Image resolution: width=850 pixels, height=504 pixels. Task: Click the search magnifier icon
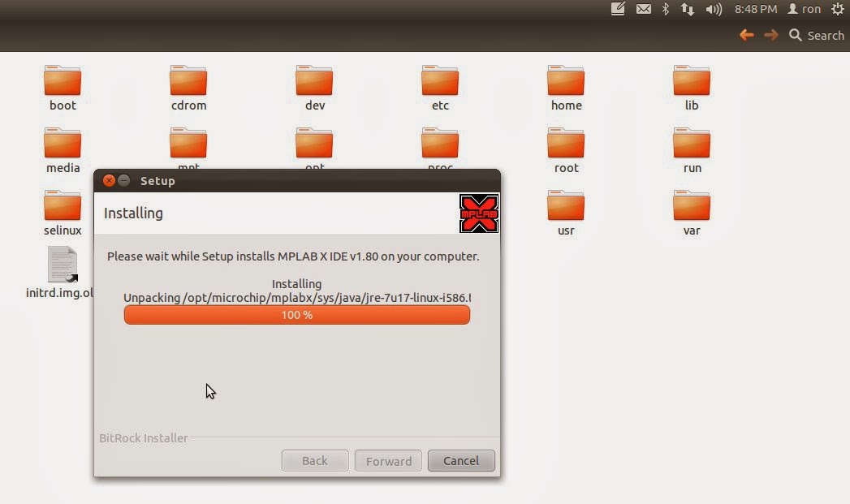click(x=796, y=35)
